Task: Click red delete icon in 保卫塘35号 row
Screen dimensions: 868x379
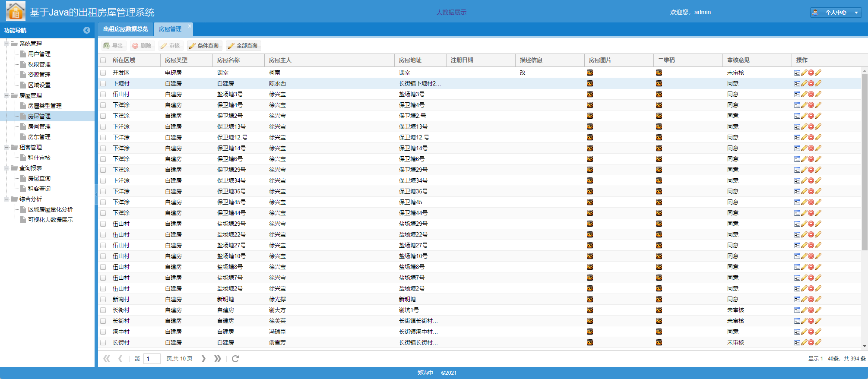Action: click(811, 191)
